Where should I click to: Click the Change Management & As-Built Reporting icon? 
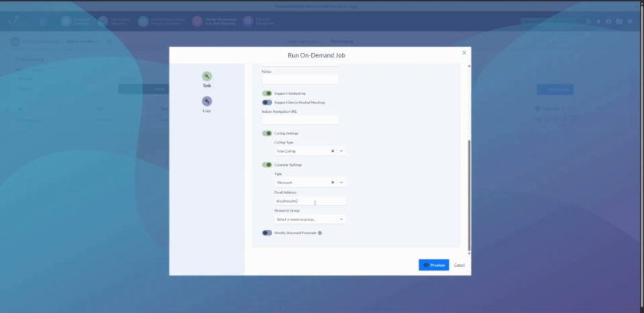(x=197, y=21)
